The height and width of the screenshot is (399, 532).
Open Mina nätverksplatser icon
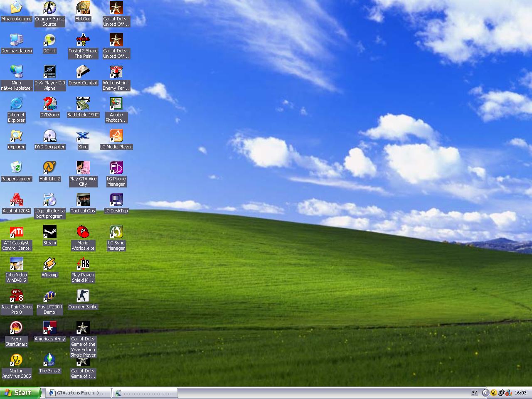tap(16, 71)
